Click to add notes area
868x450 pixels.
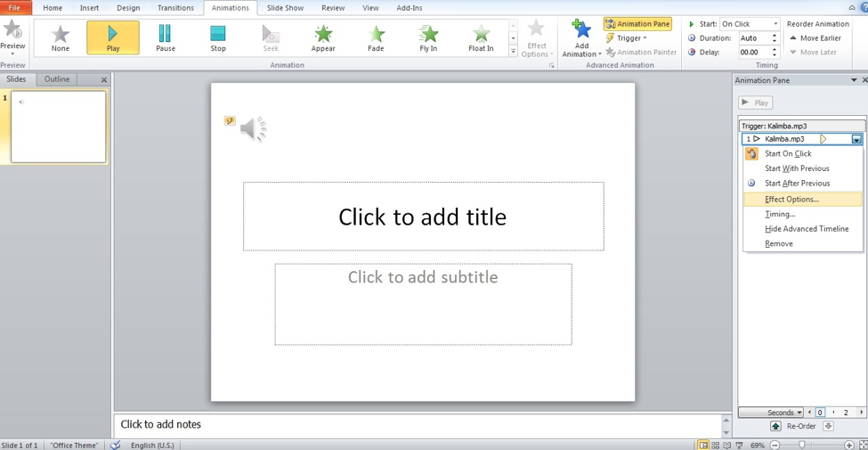pyautogui.click(x=417, y=425)
